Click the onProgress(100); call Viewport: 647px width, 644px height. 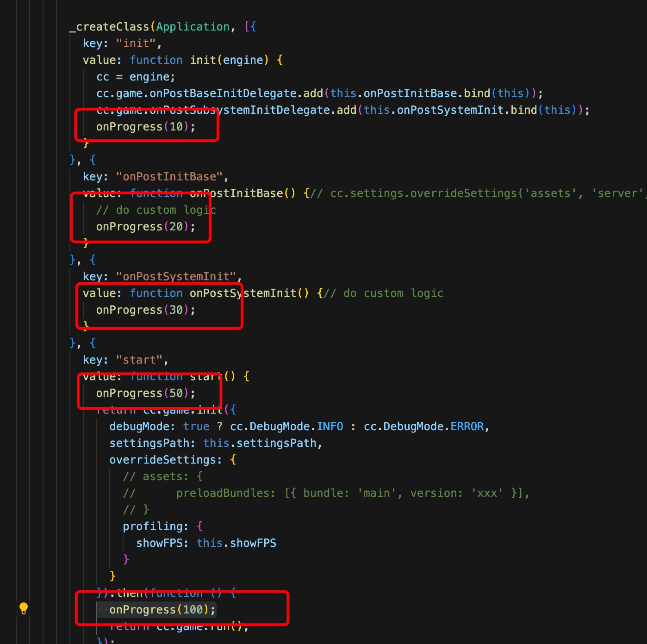tap(162, 610)
